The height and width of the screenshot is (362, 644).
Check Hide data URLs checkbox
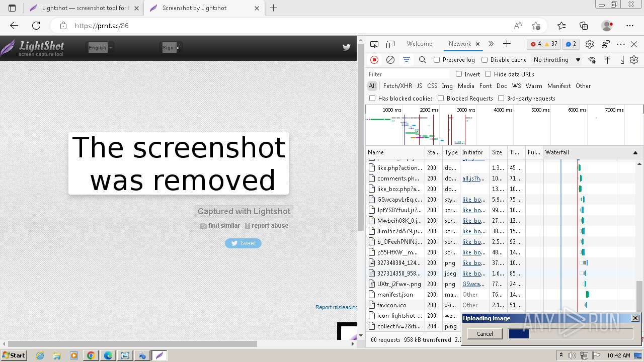488,74
